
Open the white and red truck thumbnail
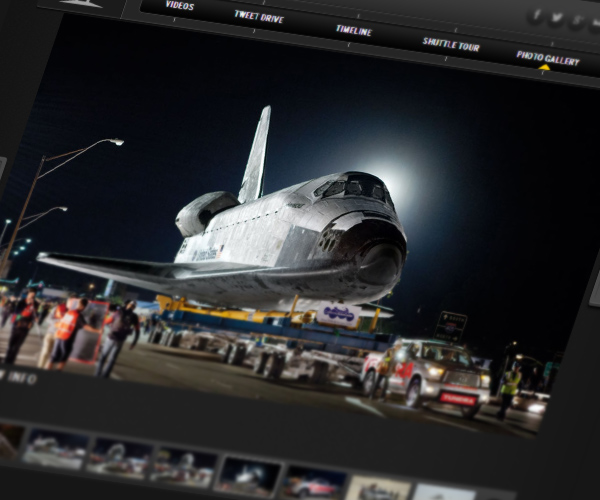point(313,484)
